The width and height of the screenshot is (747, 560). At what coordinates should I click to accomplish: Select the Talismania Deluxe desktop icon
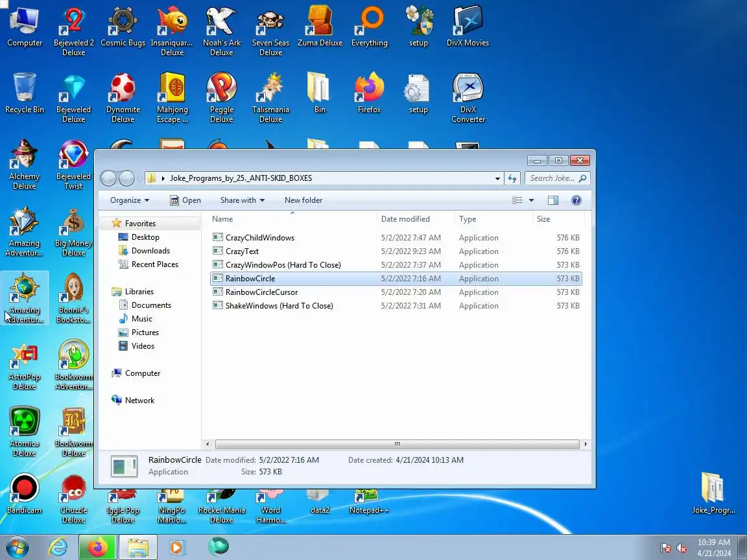pos(270,98)
